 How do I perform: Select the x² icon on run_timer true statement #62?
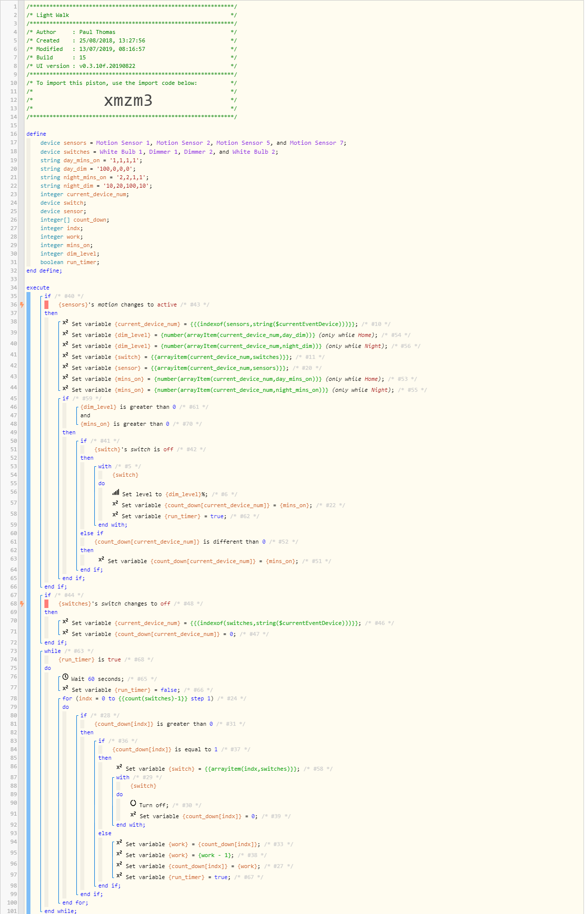tap(115, 515)
